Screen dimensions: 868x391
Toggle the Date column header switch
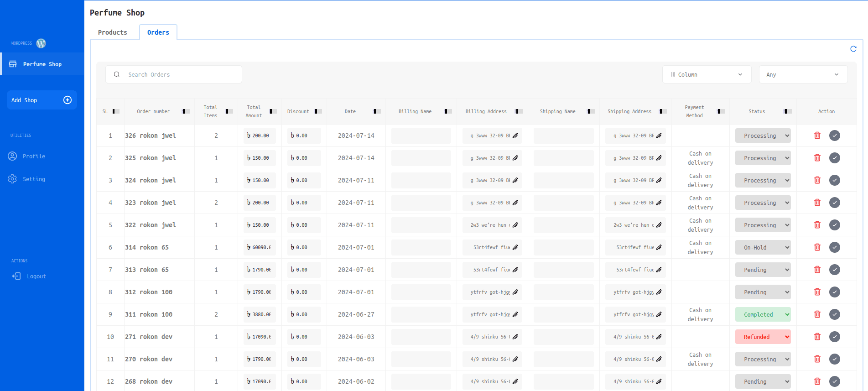tap(377, 111)
